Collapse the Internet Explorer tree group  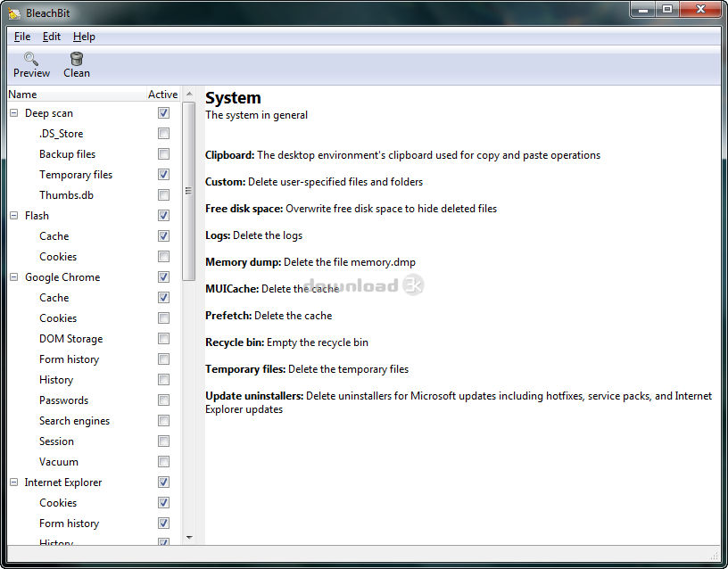14,482
